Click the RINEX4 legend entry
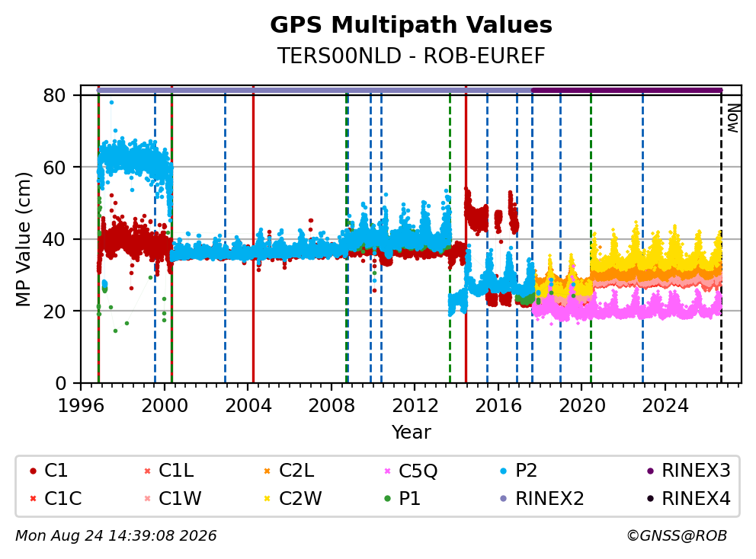This screenshot has height=559, width=756. tap(688, 498)
